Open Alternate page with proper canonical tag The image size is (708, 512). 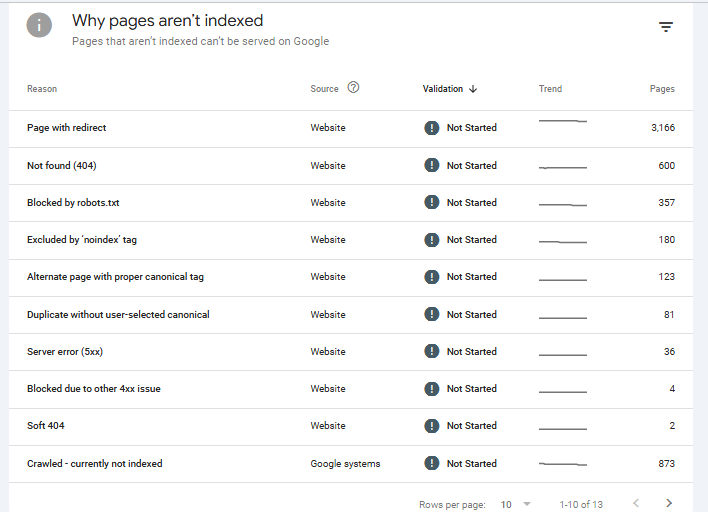point(115,277)
